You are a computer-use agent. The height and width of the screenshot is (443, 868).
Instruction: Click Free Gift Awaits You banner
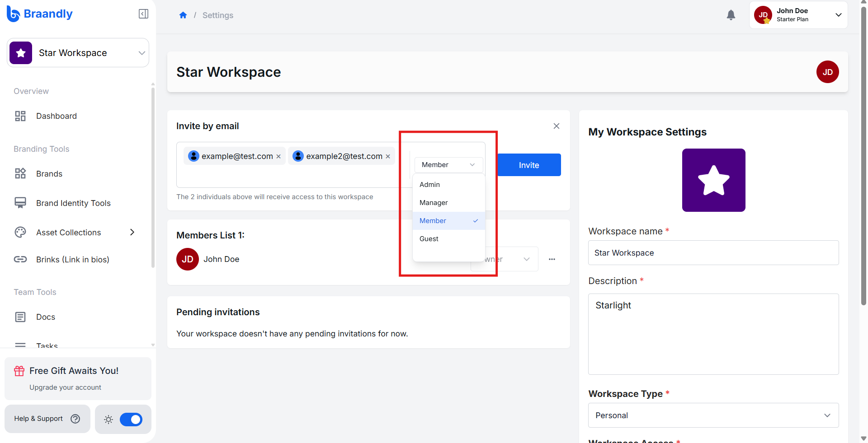coord(78,378)
